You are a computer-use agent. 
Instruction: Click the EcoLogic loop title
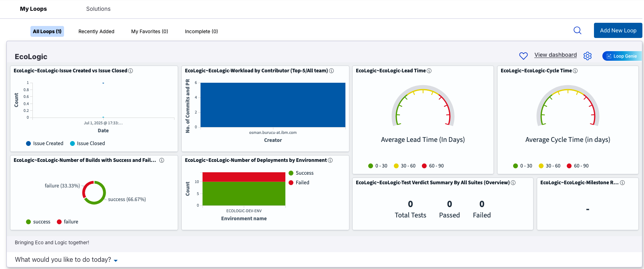pos(31,57)
